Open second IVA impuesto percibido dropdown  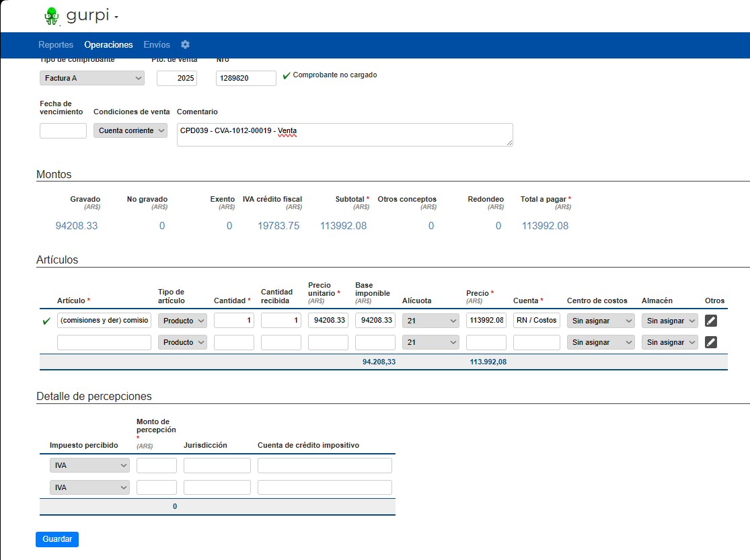coord(89,487)
